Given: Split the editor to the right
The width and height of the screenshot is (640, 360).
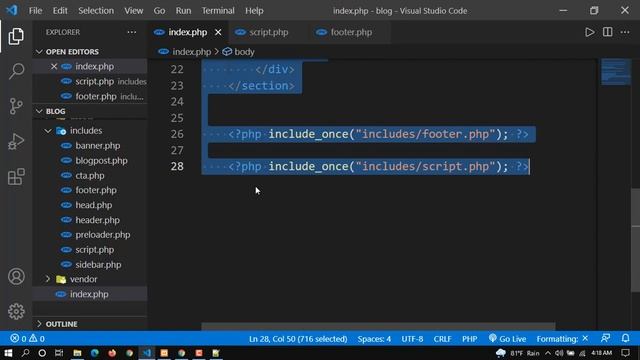Looking at the screenshot, I should (x=607, y=32).
